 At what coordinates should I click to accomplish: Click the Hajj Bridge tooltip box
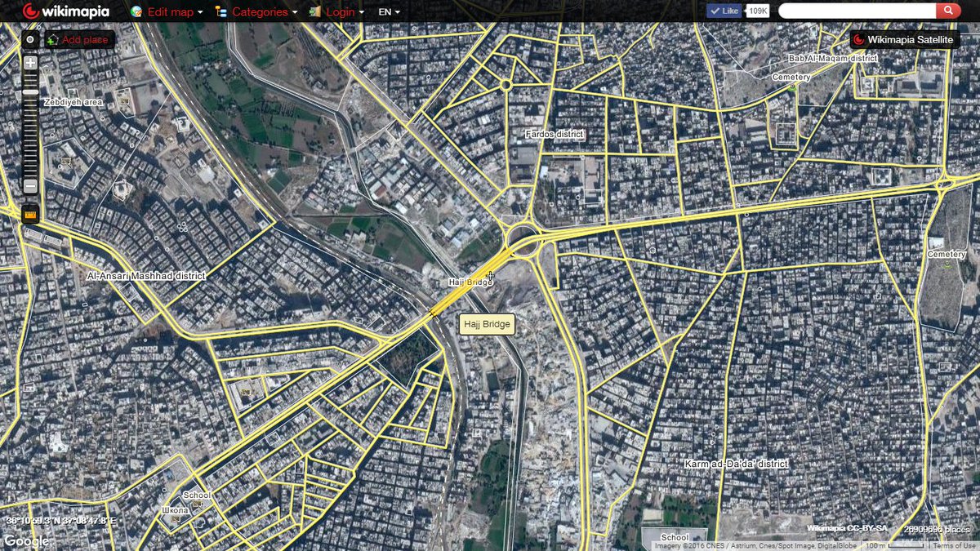(487, 325)
